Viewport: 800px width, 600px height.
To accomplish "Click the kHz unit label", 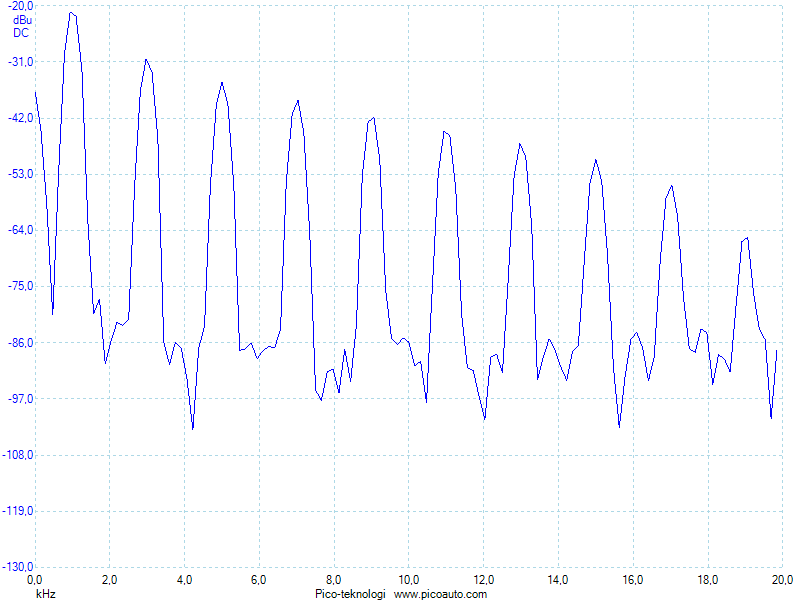I will tap(46, 594).
